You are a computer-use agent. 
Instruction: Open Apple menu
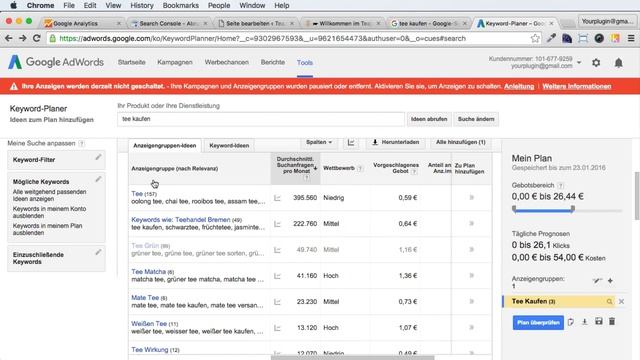pos(13,5)
